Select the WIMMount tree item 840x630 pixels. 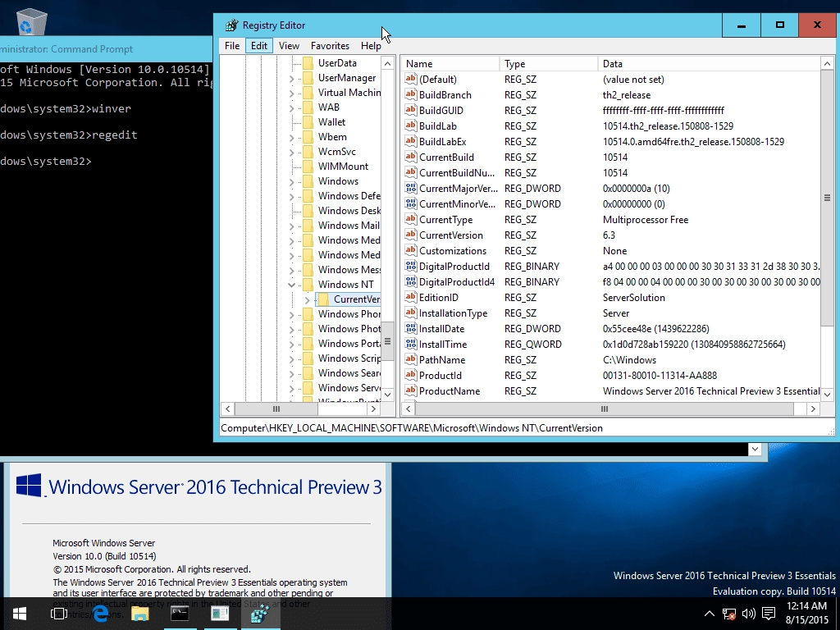click(343, 166)
